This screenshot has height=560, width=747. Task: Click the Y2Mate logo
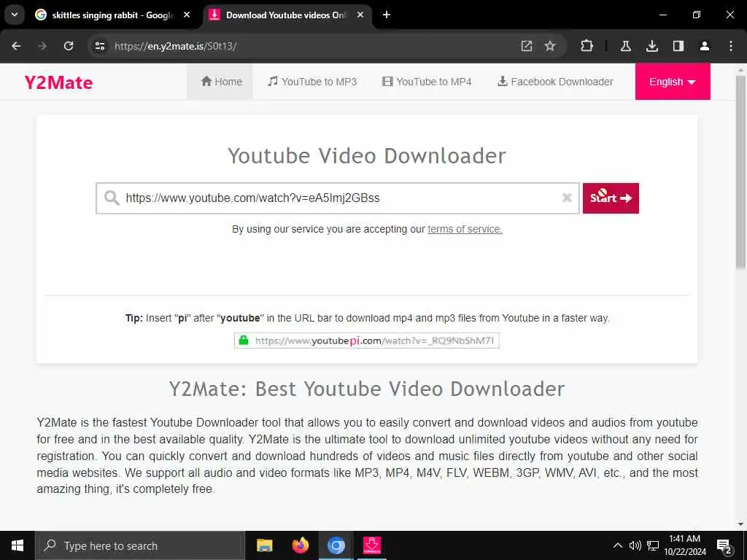tap(58, 82)
